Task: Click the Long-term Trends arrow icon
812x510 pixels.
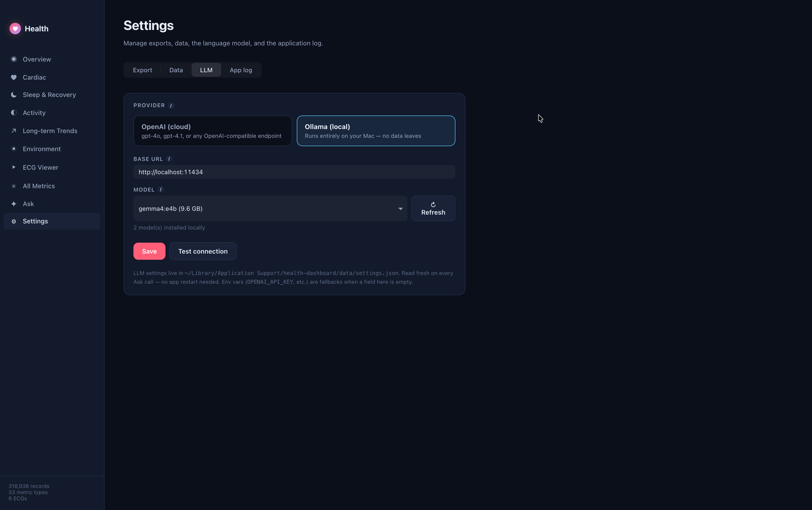Action: pyautogui.click(x=14, y=131)
